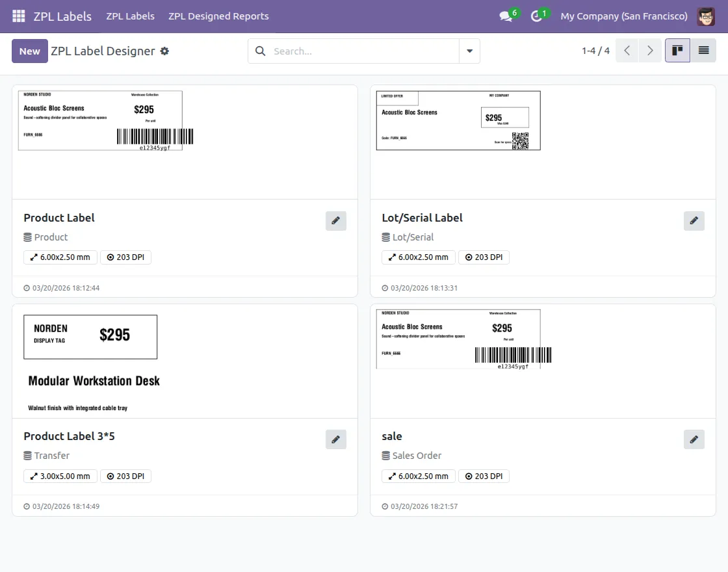728x572 pixels.
Task: Expand the search filter options dropdown
Action: 469,51
